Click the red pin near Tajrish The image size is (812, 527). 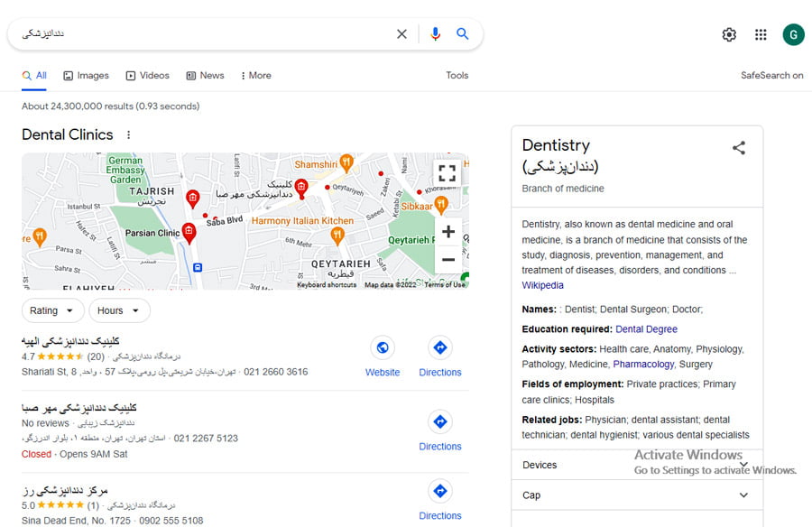click(x=193, y=199)
